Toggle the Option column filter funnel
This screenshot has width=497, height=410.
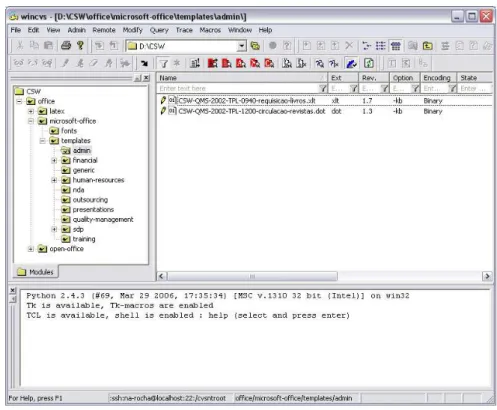415,88
